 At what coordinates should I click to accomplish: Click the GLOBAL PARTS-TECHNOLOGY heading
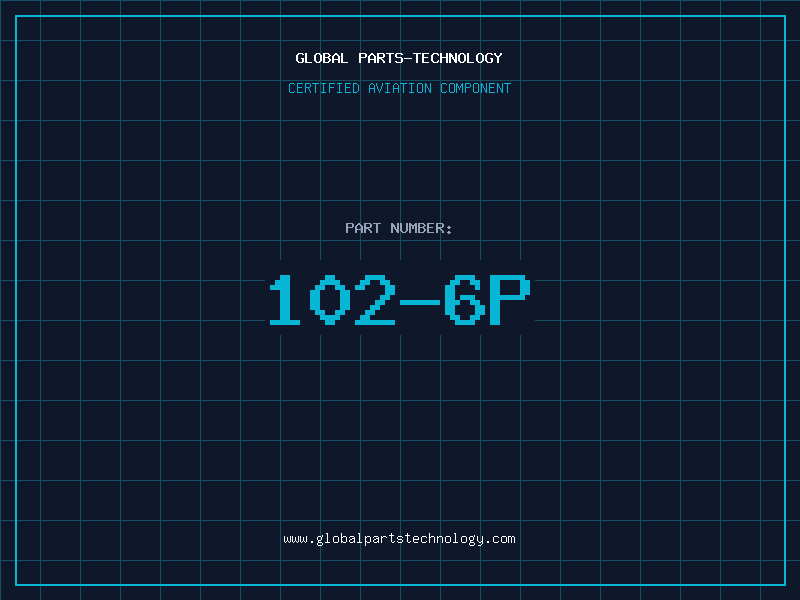(x=399, y=58)
